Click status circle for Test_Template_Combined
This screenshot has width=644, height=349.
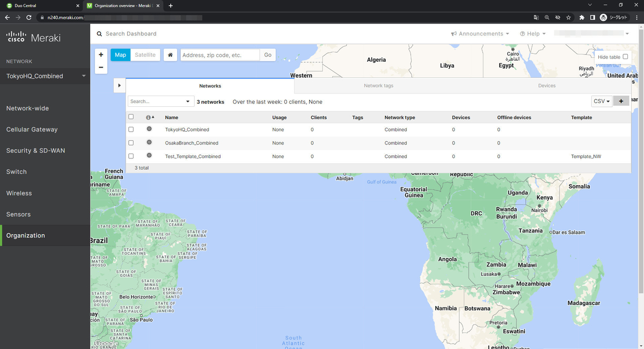click(149, 156)
